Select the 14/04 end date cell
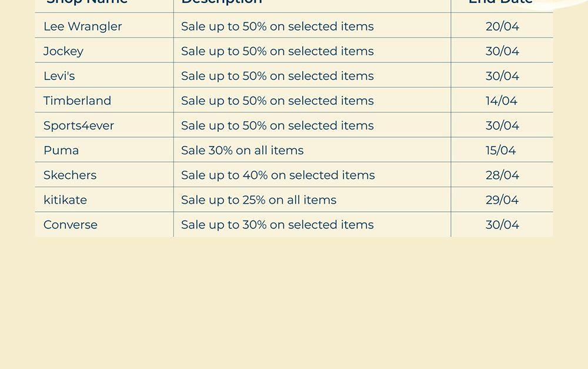The image size is (588, 369). (502, 101)
